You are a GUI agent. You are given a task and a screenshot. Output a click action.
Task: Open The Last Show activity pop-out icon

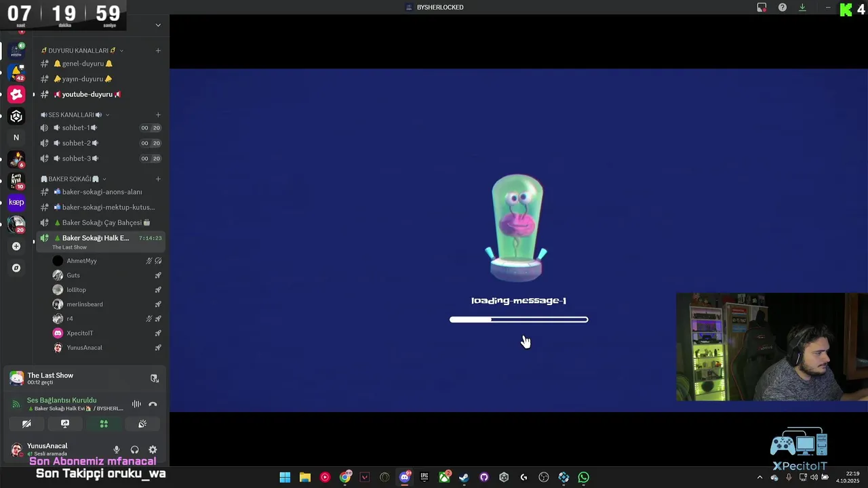[154, 378]
